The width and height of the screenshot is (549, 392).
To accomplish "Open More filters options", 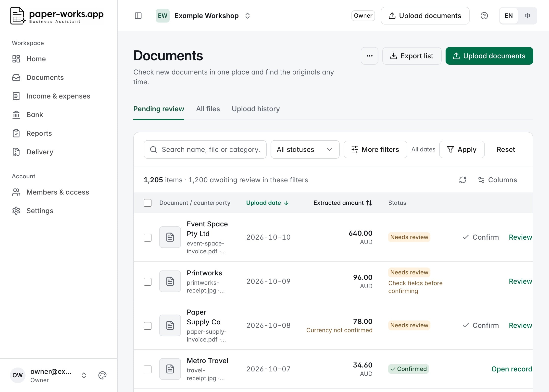I will pyautogui.click(x=375, y=149).
